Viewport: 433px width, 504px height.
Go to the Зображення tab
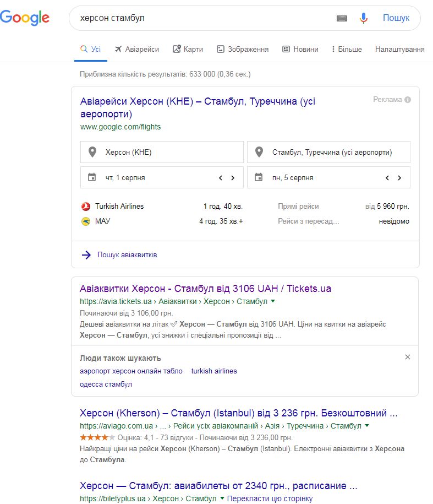[243, 49]
